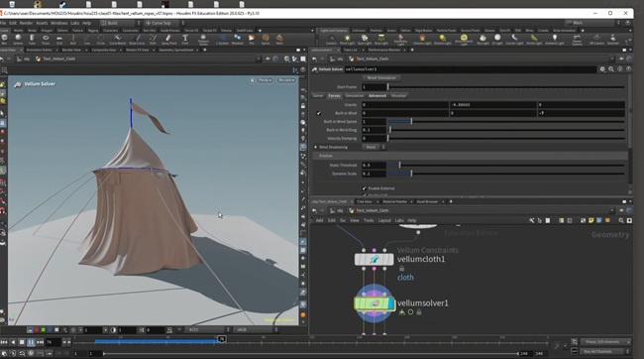Click the vellumcloth1 node icon
The width and height of the screenshot is (644, 359).
click(375, 260)
